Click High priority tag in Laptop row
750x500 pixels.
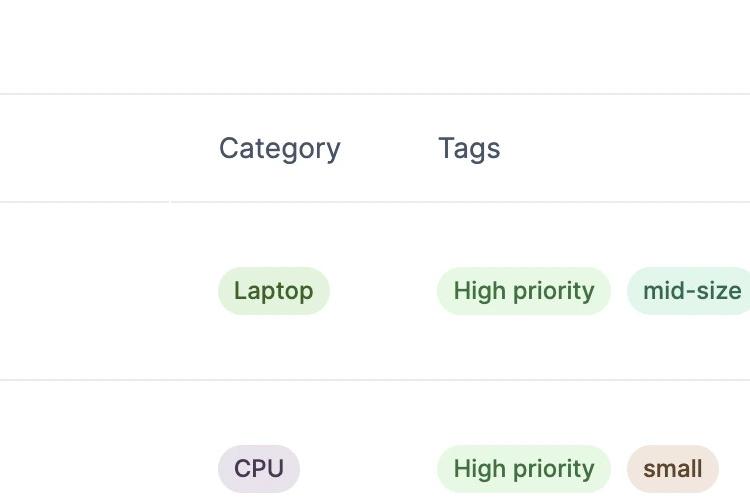[524, 291]
